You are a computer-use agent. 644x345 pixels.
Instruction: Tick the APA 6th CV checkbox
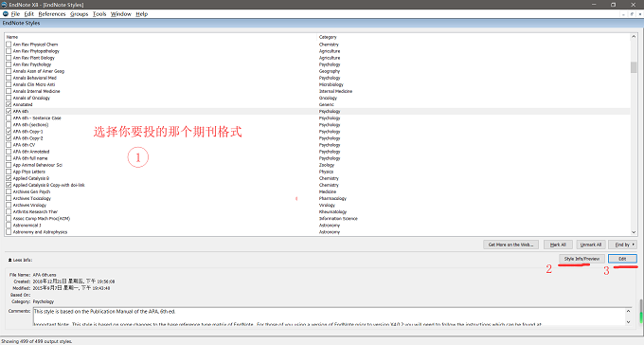[x=9, y=145]
